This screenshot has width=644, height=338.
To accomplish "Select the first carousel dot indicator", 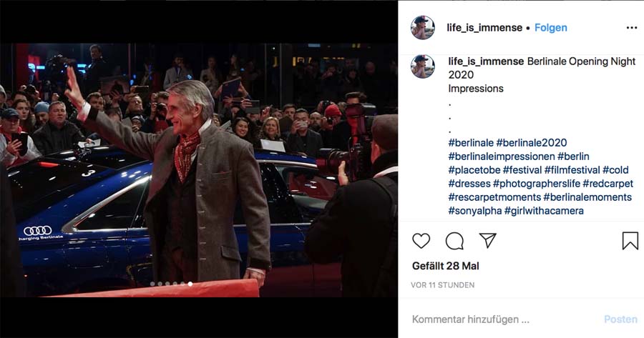I will (152, 284).
